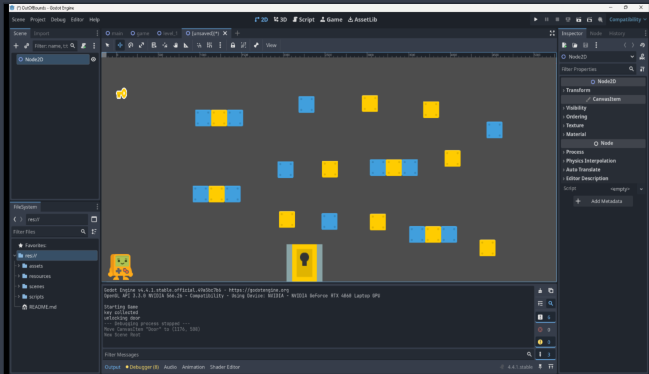The image size is (649, 374).
Task: Switch to the 2D workspace
Action: pyautogui.click(x=261, y=19)
